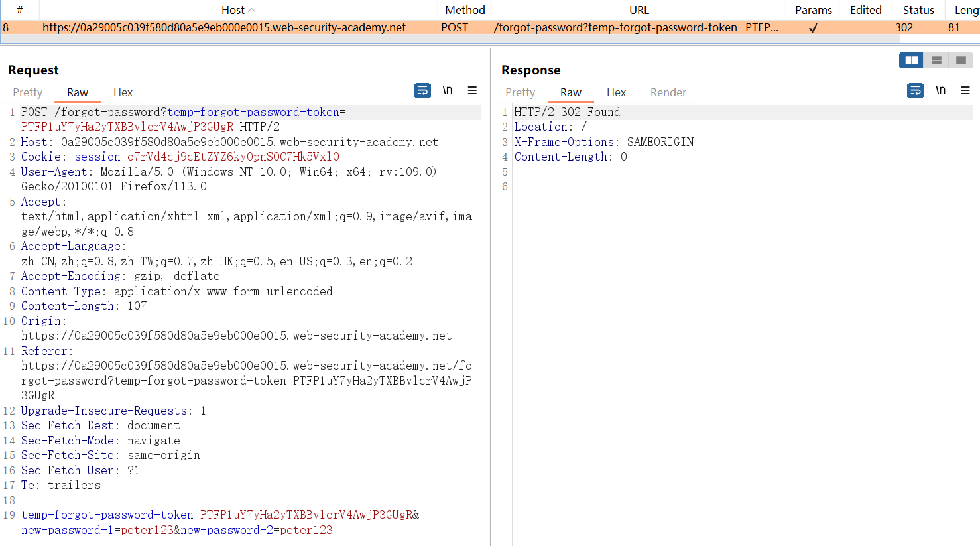
Task: Click the session cookie value o7rVd4cj9cEtZYZ6ky0pnS0C7Hk5Vxl0
Action: click(233, 157)
